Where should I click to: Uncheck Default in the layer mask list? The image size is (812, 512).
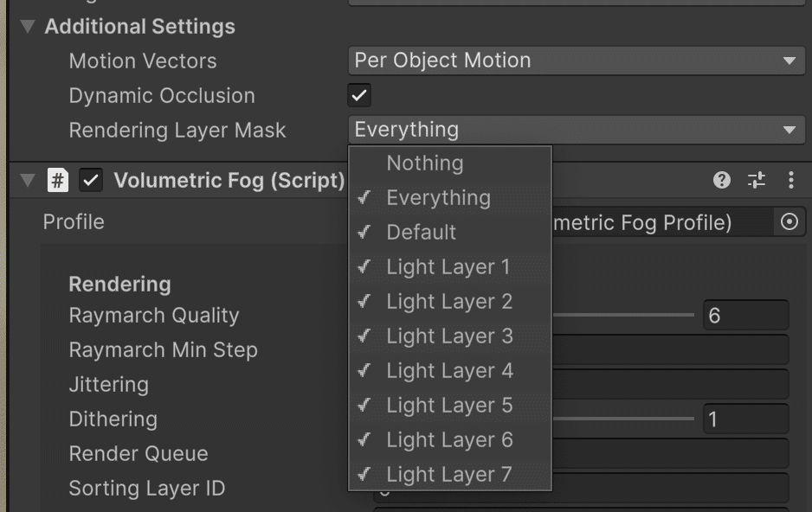(x=421, y=232)
